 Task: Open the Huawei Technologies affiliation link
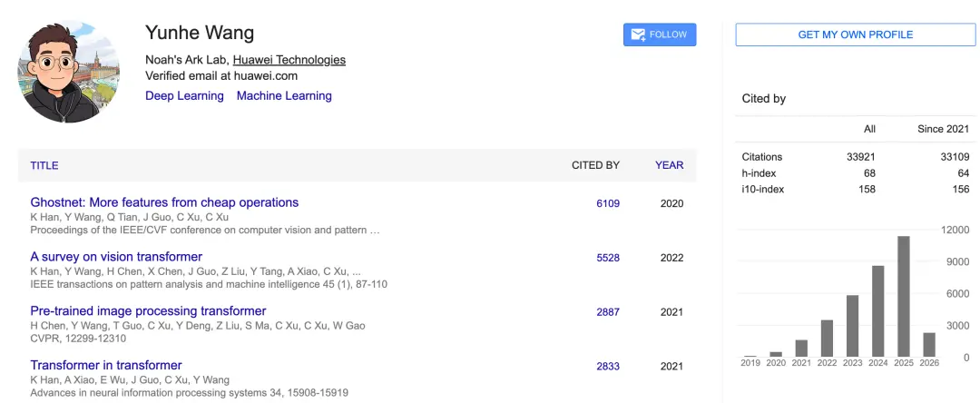click(289, 60)
